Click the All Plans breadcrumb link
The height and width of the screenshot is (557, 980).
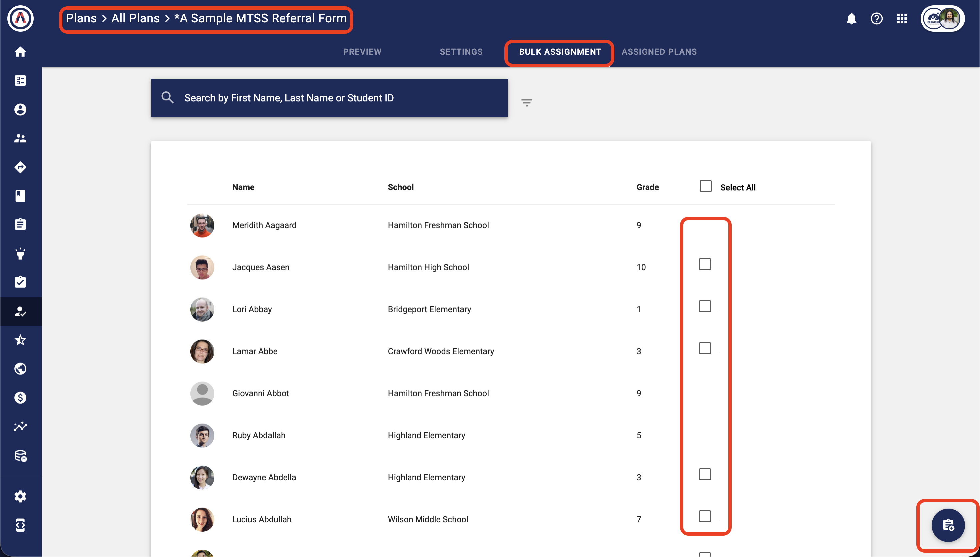point(135,18)
